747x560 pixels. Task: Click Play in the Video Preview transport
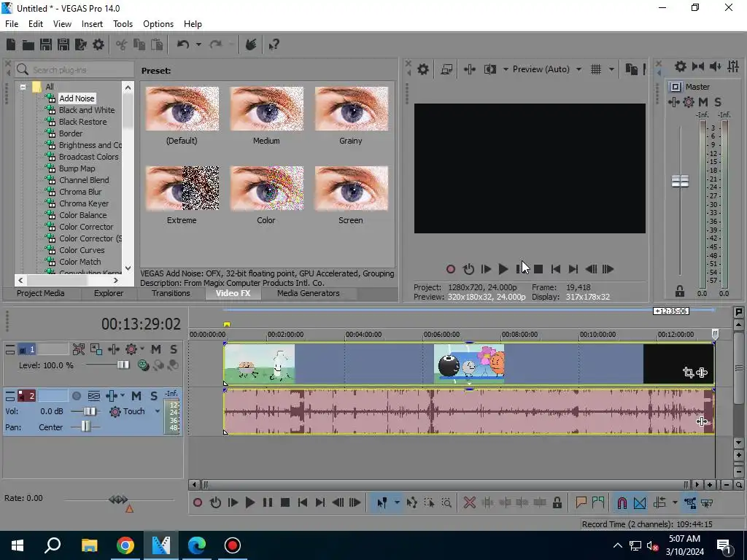click(x=503, y=269)
